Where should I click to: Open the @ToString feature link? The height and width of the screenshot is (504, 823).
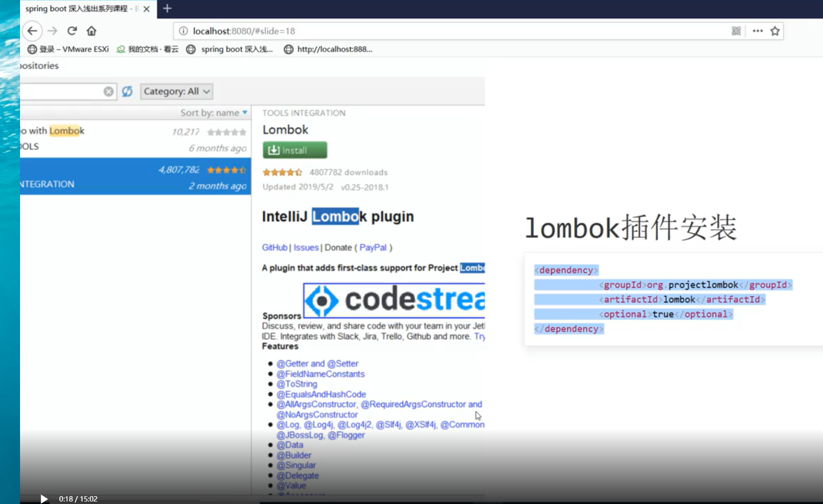pyautogui.click(x=297, y=384)
